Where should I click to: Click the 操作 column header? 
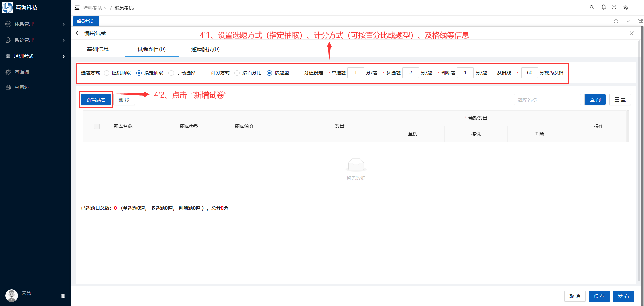pos(599,126)
